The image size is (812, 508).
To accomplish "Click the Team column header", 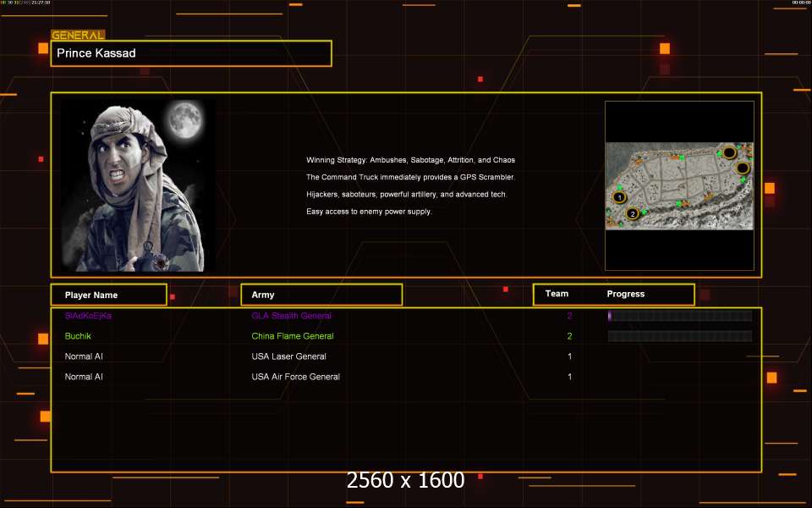I will (x=557, y=294).
